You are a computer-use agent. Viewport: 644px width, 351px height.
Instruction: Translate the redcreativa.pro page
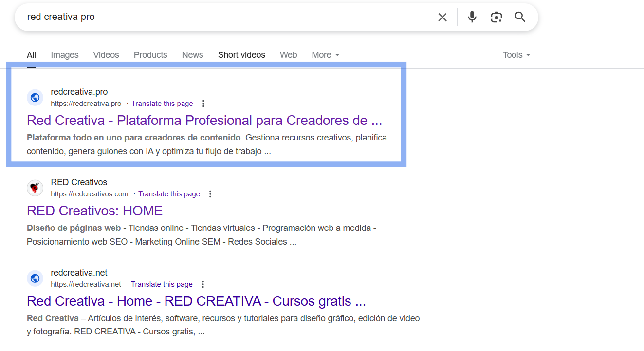point(162,104)
